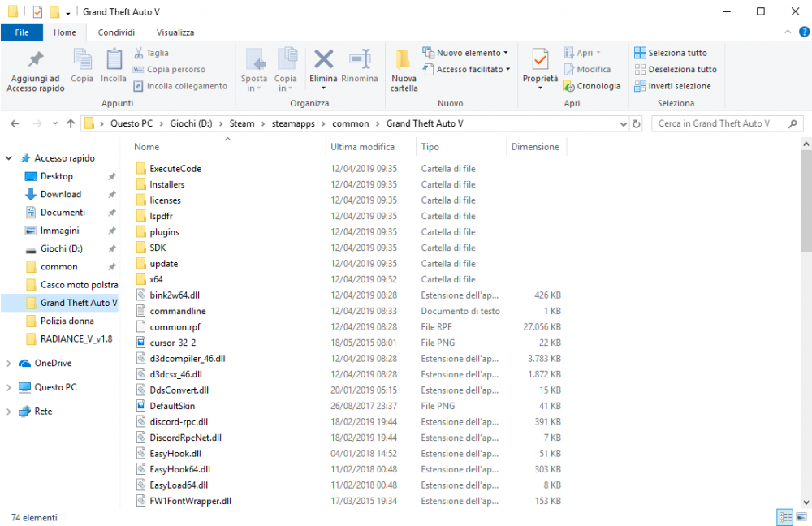
Task: Expand the Questo PC tree node
Action: (x=9, y=387)
